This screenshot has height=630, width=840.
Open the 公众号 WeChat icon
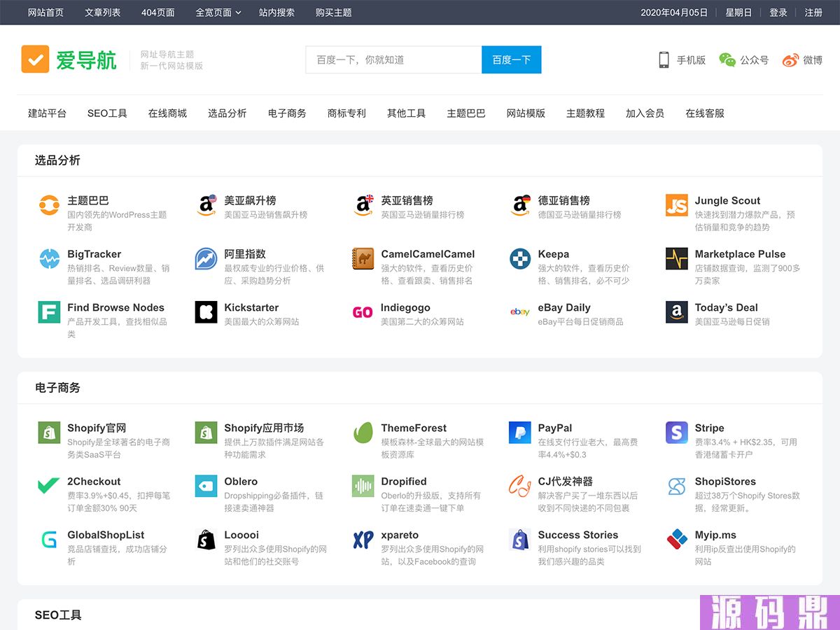(727, 60)
